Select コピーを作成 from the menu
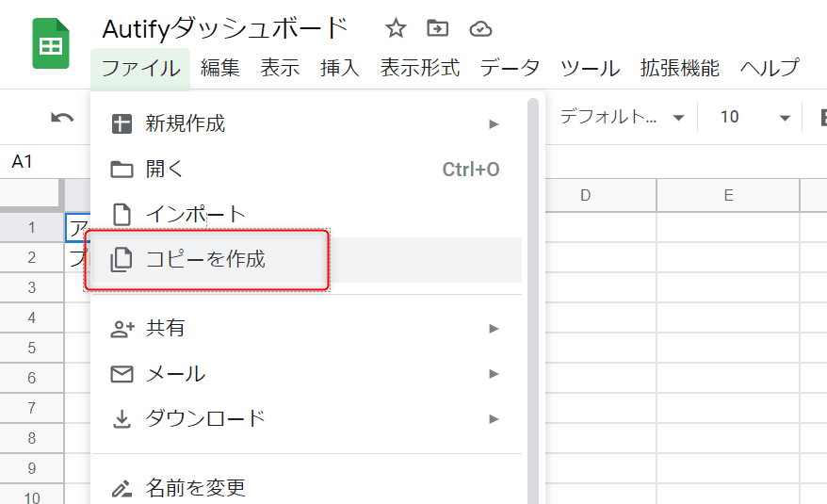 (x=205, y=259)
